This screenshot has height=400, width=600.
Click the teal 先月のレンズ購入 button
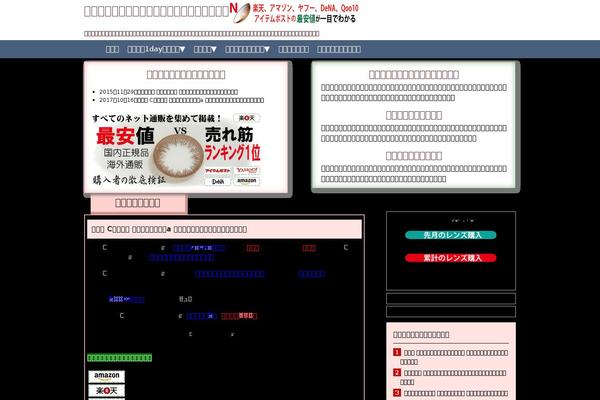[x=451, y=235]
